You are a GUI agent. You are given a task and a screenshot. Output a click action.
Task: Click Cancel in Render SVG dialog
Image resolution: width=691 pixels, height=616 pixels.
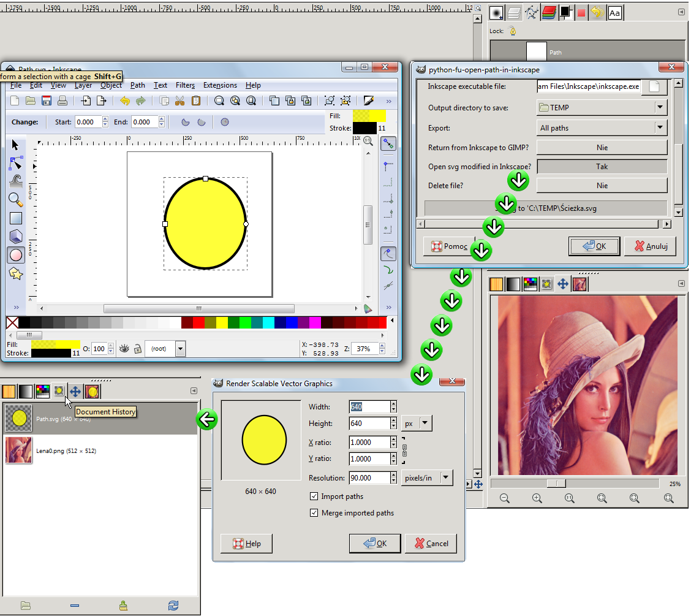click(431, 543)
